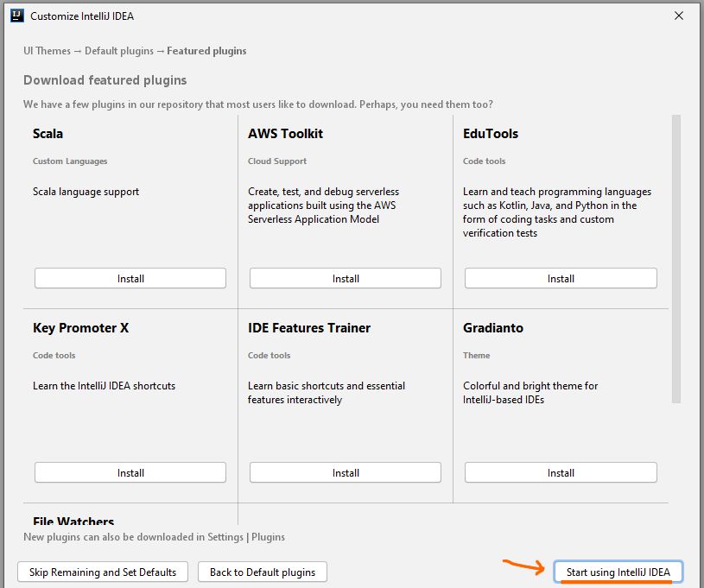Screen dimensions: 704x588
Task: Install the IDE Features Trainer plugin
Action: (x=346, y=472)
